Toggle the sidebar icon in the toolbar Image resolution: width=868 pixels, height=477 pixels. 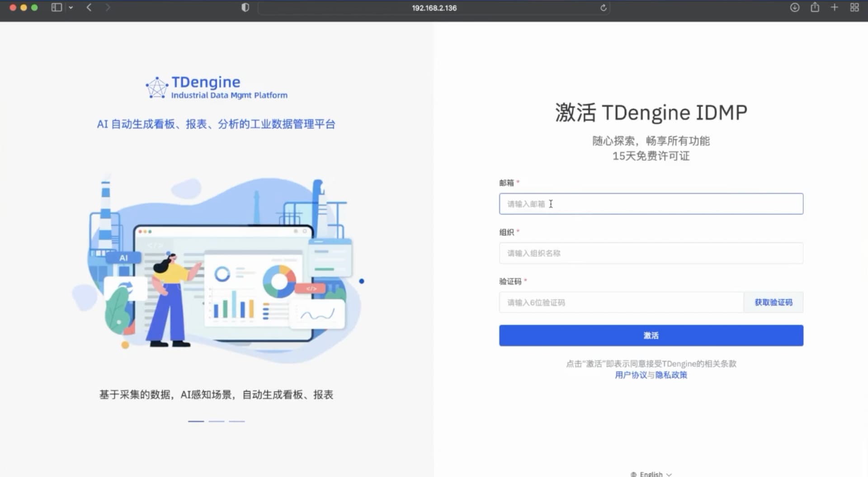[56, 8]
